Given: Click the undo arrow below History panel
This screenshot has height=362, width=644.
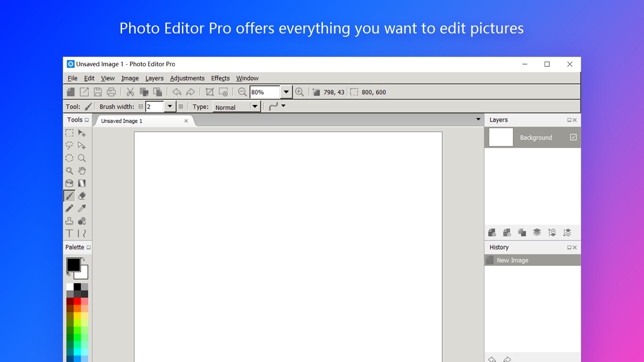Looking at the screenshot, I should tap(492, 359).
